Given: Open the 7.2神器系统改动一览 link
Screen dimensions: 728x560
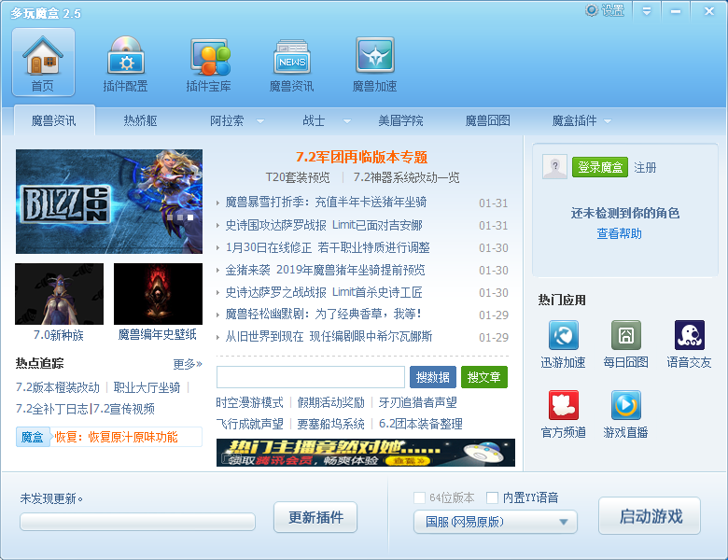Looking at the screenshot, I should click(x=406, y=177).
